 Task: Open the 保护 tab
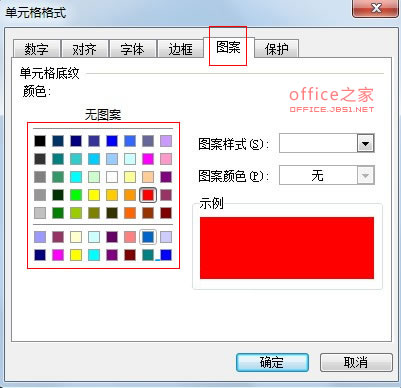(x=276, y=49)
